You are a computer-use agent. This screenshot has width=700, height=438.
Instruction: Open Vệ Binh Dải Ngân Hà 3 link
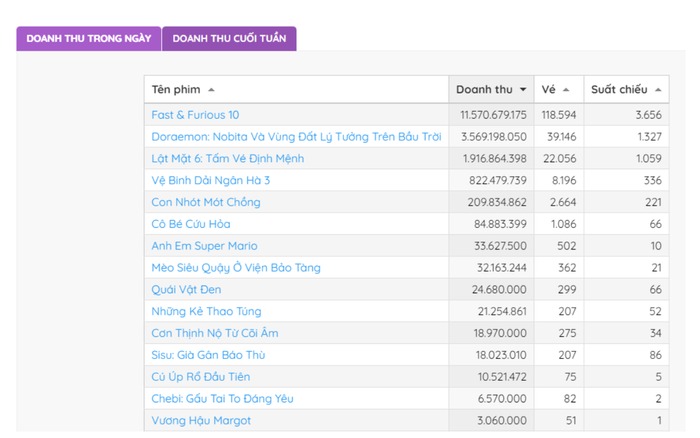coord(211,181)
